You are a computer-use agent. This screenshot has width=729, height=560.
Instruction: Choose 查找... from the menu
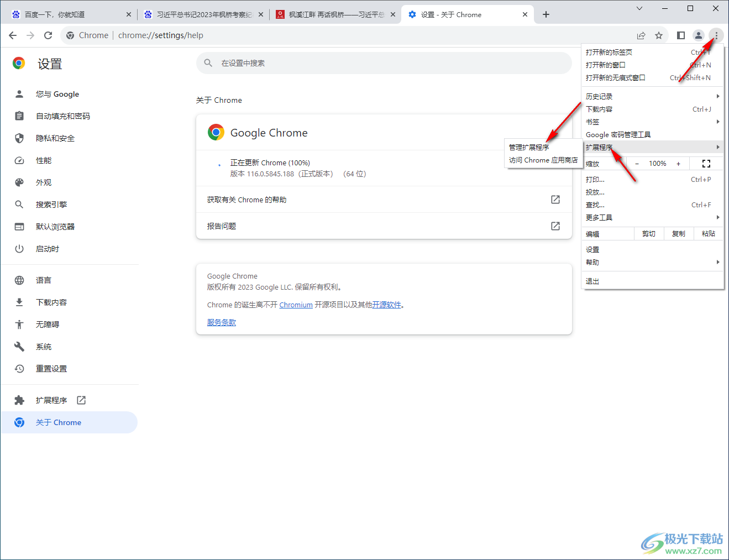click(653, 205)
